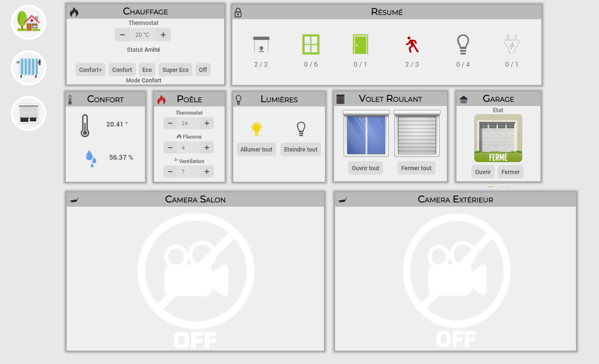Click the garage door blind summary icon
The image size is (599, 364).
coord(261,45)
